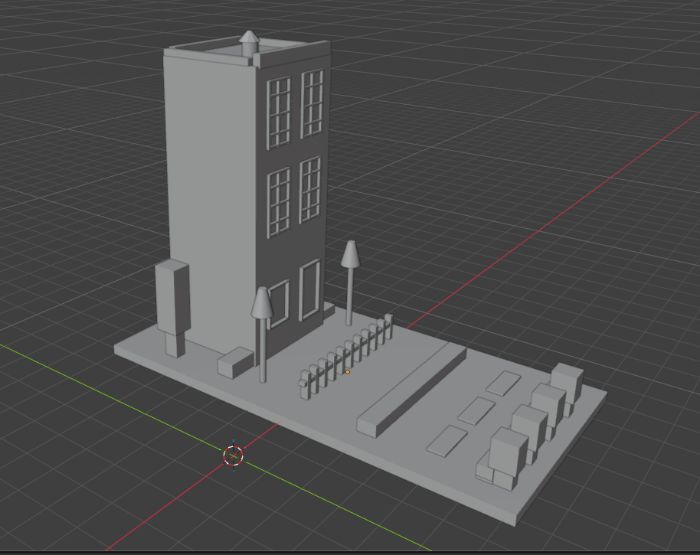Select the long curb block on the platform
The height and width of the screenshot is (555, 700).
click(411, 389)
